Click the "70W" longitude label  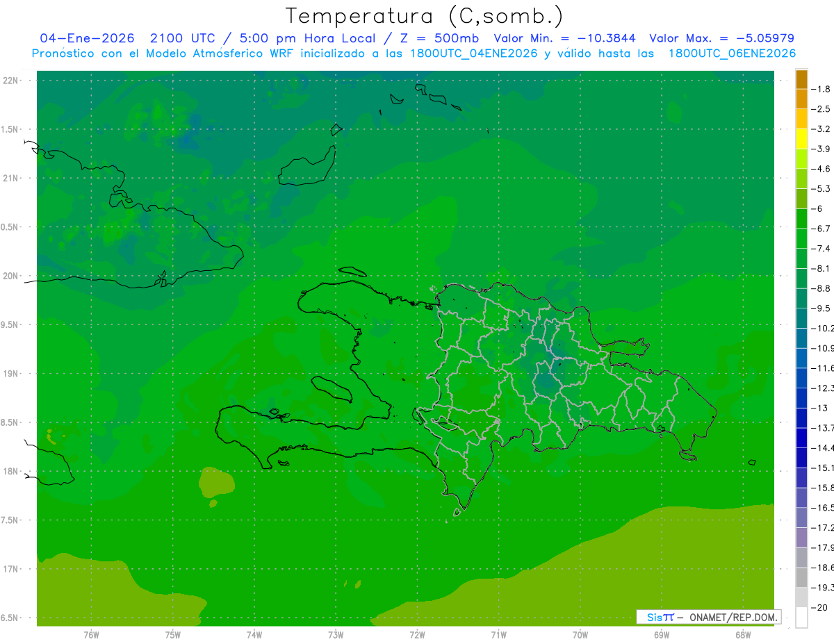[x=580, y=634]
